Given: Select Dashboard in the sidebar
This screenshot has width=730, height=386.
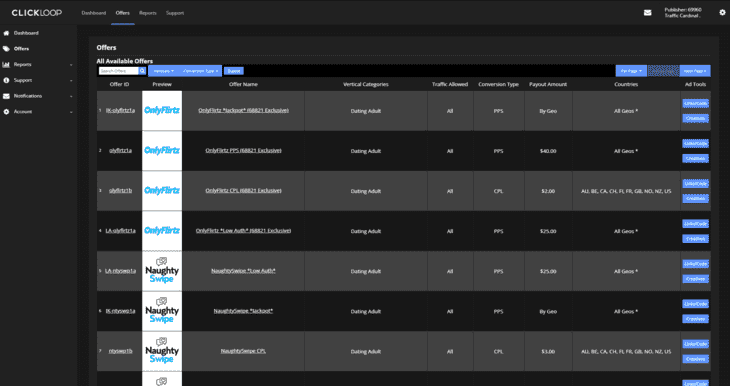Looking at the screenshot, I should (x=26, y=33).
